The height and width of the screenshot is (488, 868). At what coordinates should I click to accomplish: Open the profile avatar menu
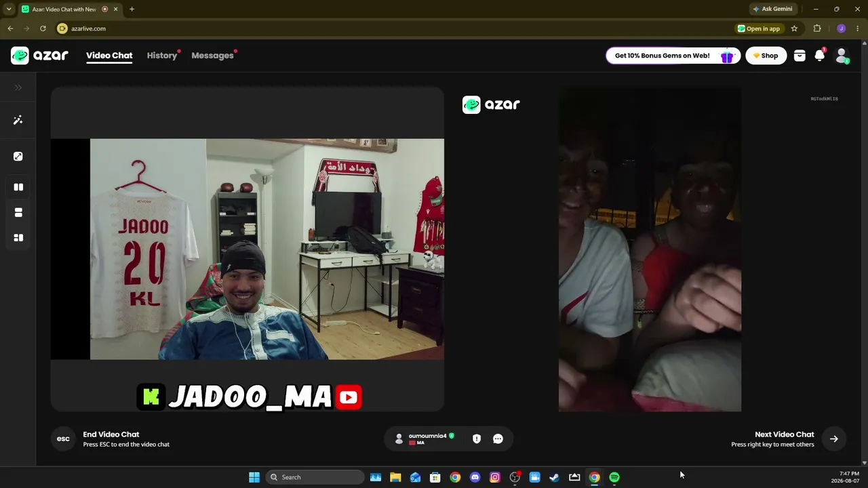click(x=842, y=56)
